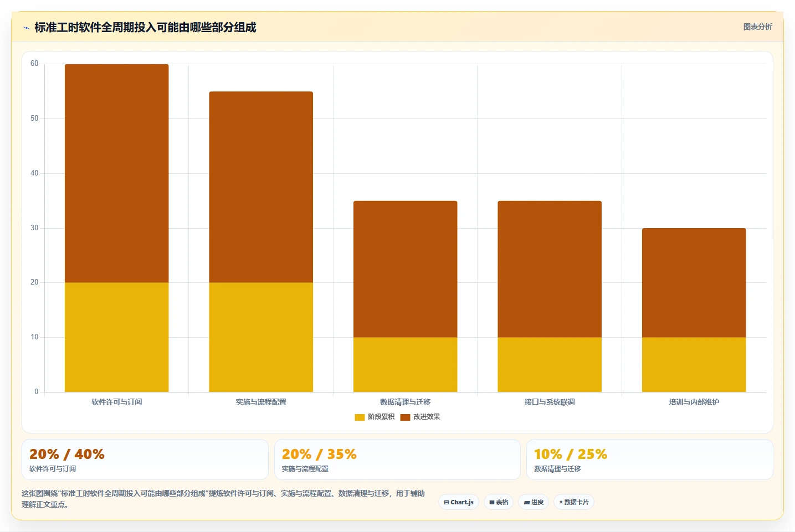Click the brown bar segment for 实施与流程配置
Screen dimensions: 795x532
[261, 187]
